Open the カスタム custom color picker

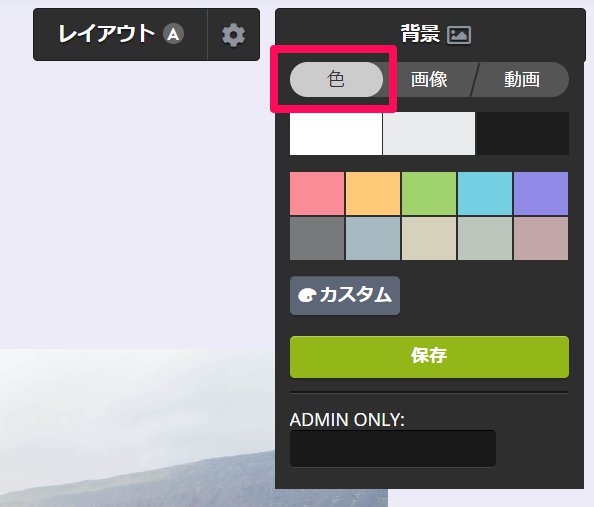(x=345, y=296)
